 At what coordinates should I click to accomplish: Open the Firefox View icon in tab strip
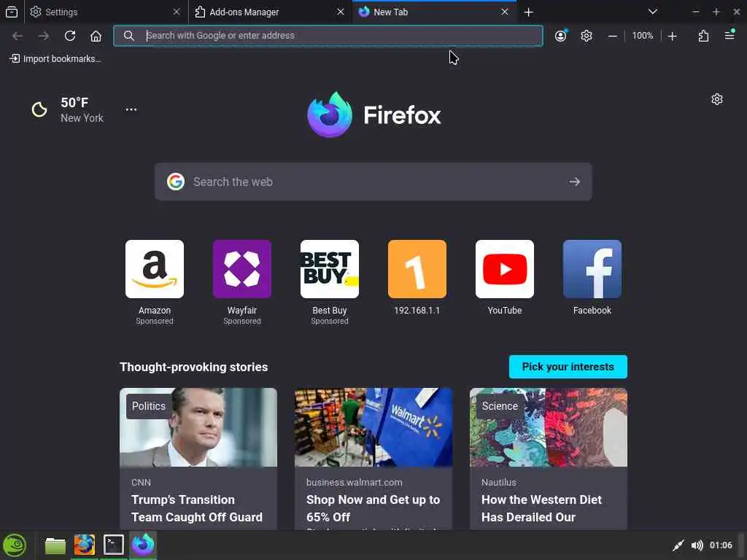coord(12,12)
